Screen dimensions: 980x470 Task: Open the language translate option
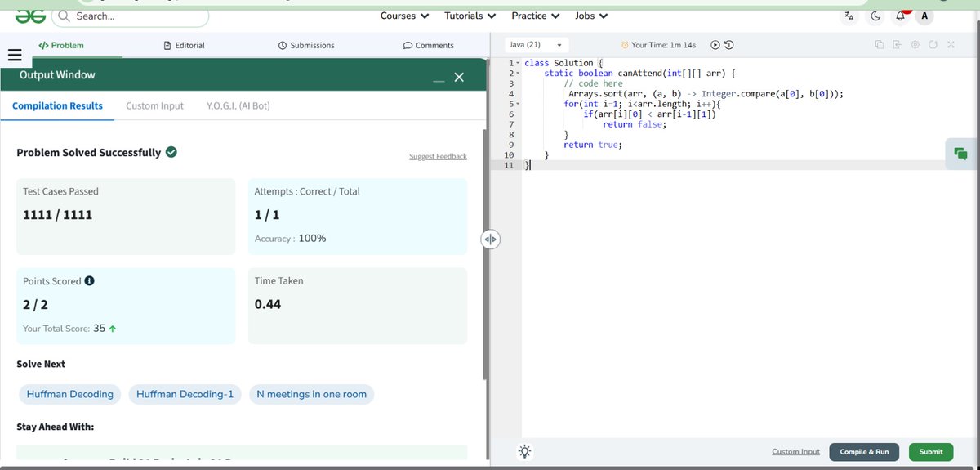[x=849, y=16]
